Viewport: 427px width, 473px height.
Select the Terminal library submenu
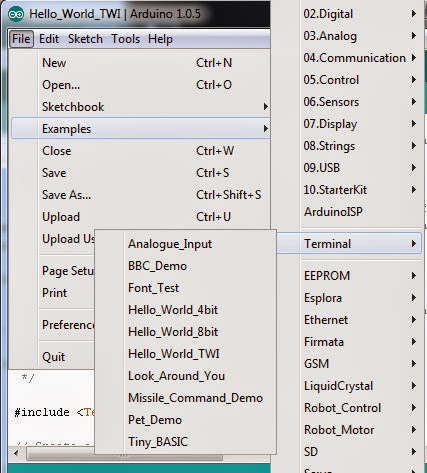pyautogui.click(x=349, y=244)
